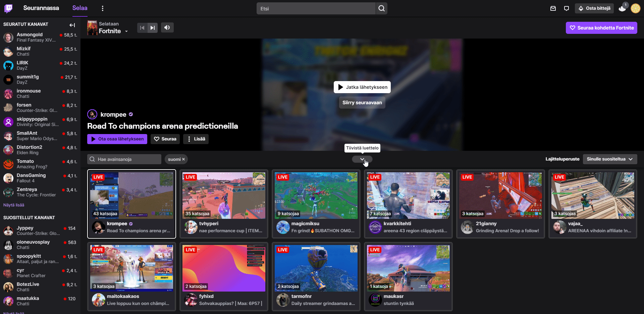Open SmallAnt channel in sidebar
Viewport: 644px width, 314px height.
click(40, 136)
